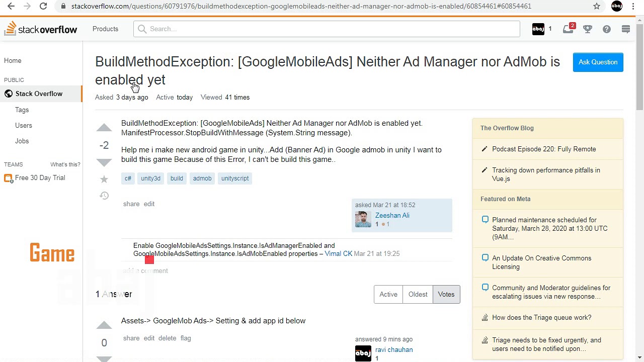
Task: Open Users in left sidebar
Action: click(x=23, y=125)
